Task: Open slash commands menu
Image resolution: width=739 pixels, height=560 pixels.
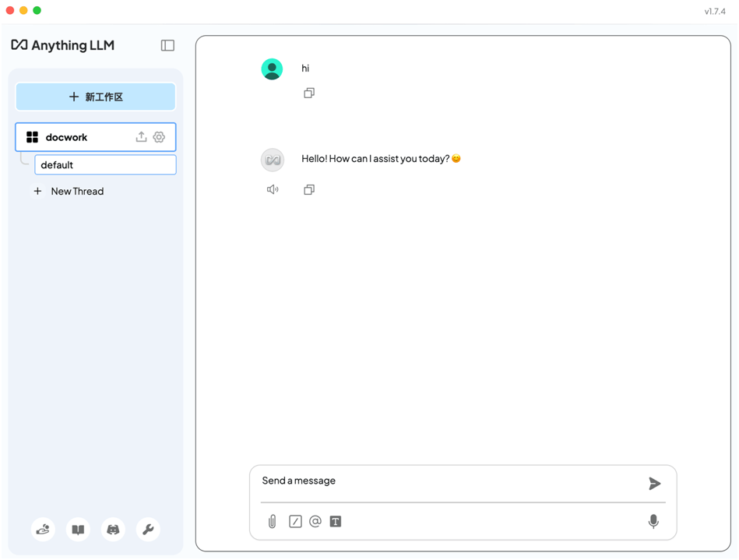Action: point(295,521)
